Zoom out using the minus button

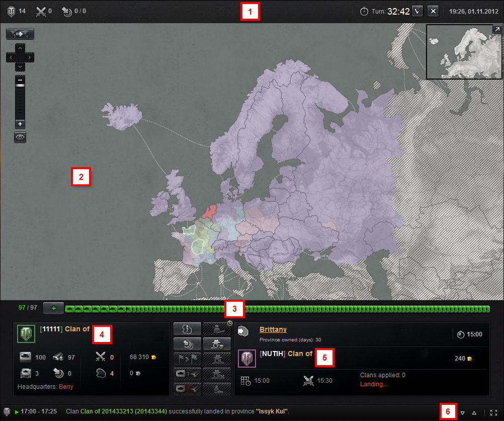(x=20, y=80)
